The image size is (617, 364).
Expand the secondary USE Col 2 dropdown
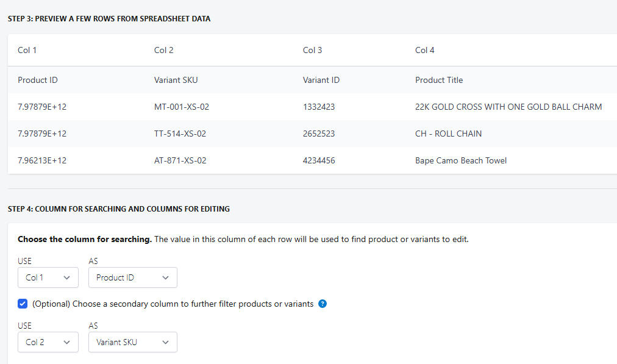[48, 342]
